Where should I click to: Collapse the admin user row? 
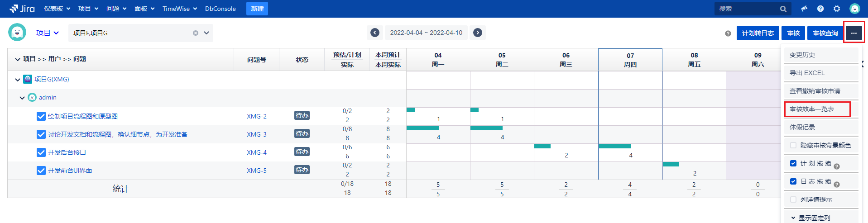pos(22,98)
